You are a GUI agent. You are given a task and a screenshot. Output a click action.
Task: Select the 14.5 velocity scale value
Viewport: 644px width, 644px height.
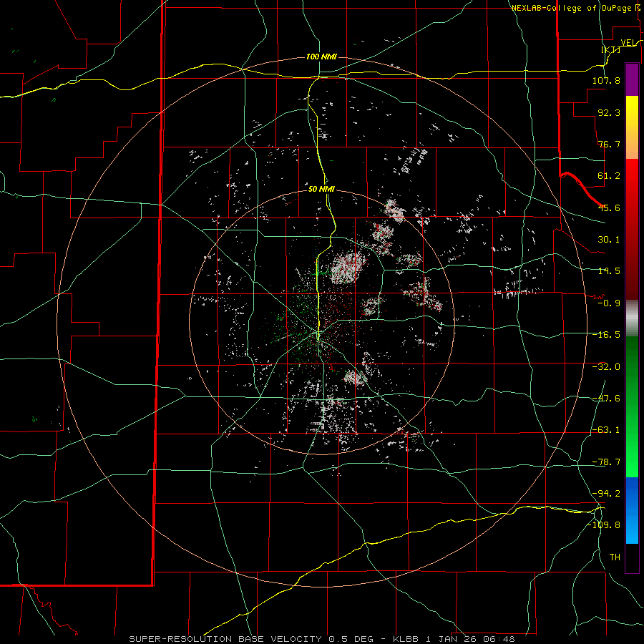pyautogui.click(x=609, y=271)
